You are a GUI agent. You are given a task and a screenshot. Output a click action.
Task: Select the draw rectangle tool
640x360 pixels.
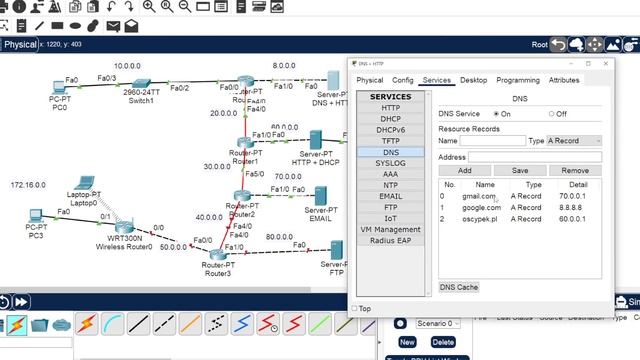(x=57, y=26)
